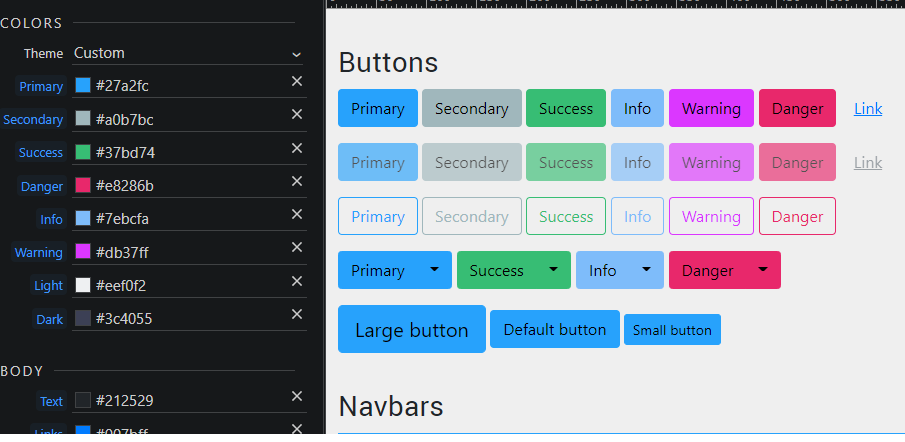Clear the Primary color value with X

tap(297, 82)
